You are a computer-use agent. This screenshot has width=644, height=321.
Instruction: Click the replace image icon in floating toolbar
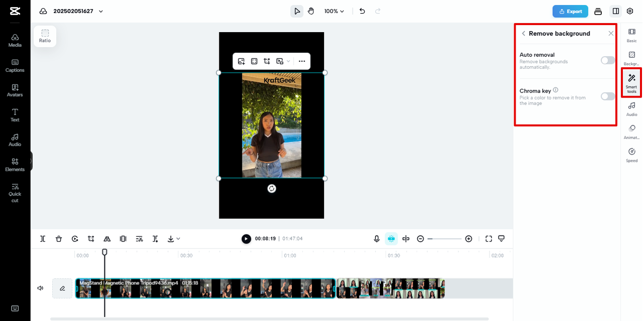242,61
